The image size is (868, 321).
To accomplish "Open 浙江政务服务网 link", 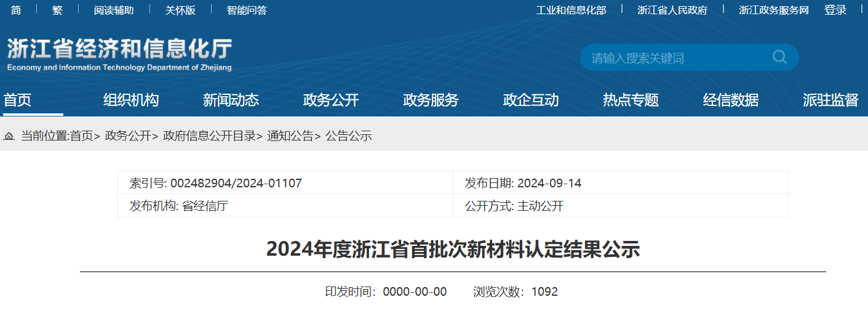I will (x=773, y=10).
